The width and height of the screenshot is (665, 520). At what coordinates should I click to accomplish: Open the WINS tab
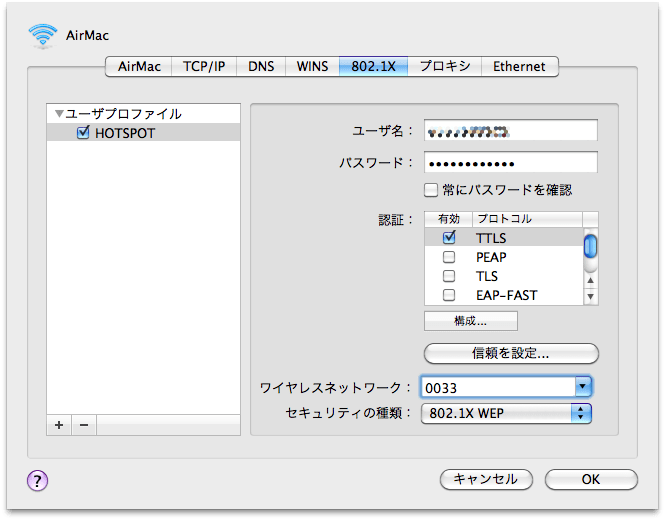point(312,67)
